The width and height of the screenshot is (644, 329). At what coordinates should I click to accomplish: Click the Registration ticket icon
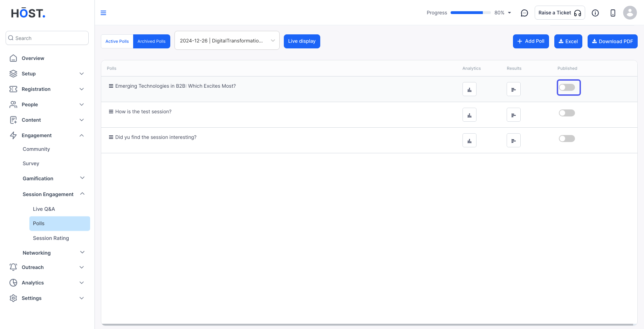point(13,89)
